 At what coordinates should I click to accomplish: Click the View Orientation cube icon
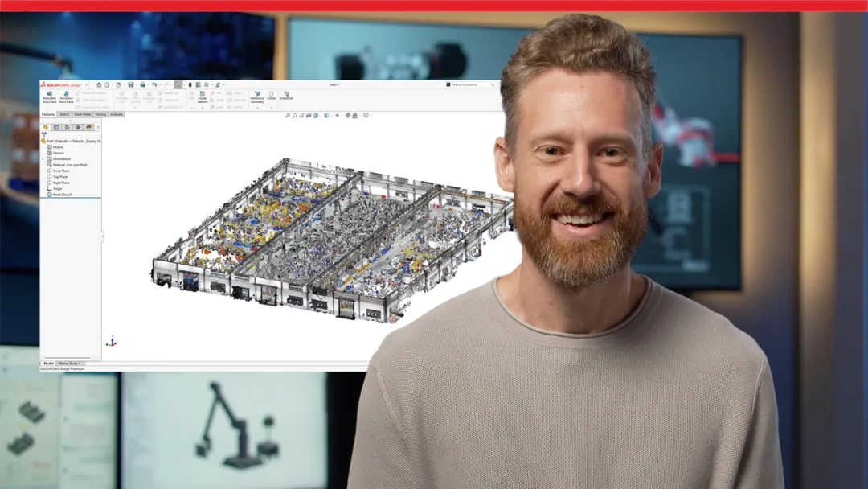[316, 115]
